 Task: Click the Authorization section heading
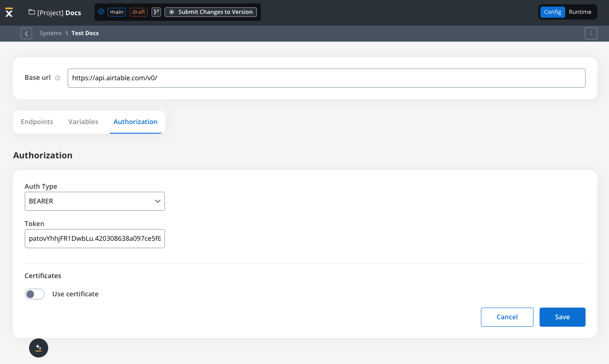(43, 155)
